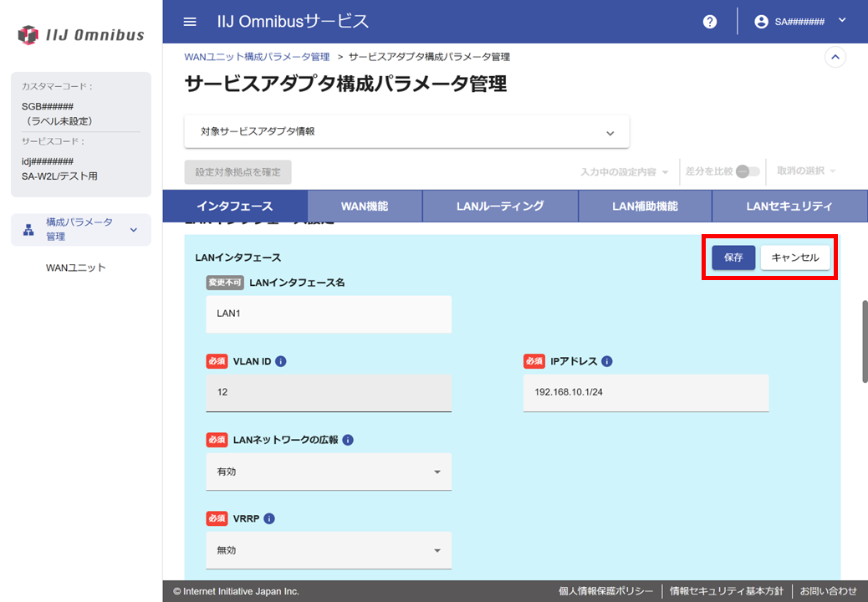Click the VLAN ID info icon
Image resolution: width=868 pixels, height=602 pixels.
click(x=281, y=361)
